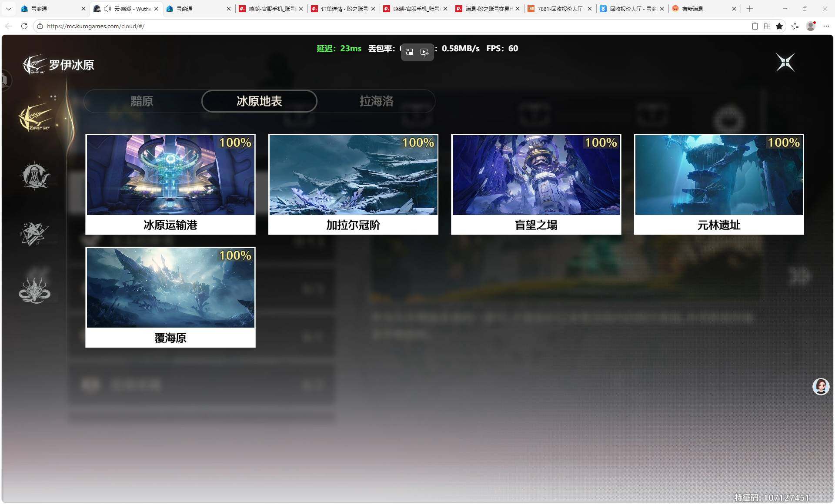
Task: Open the 元林遗址 area card
Action: pos(719,184)
